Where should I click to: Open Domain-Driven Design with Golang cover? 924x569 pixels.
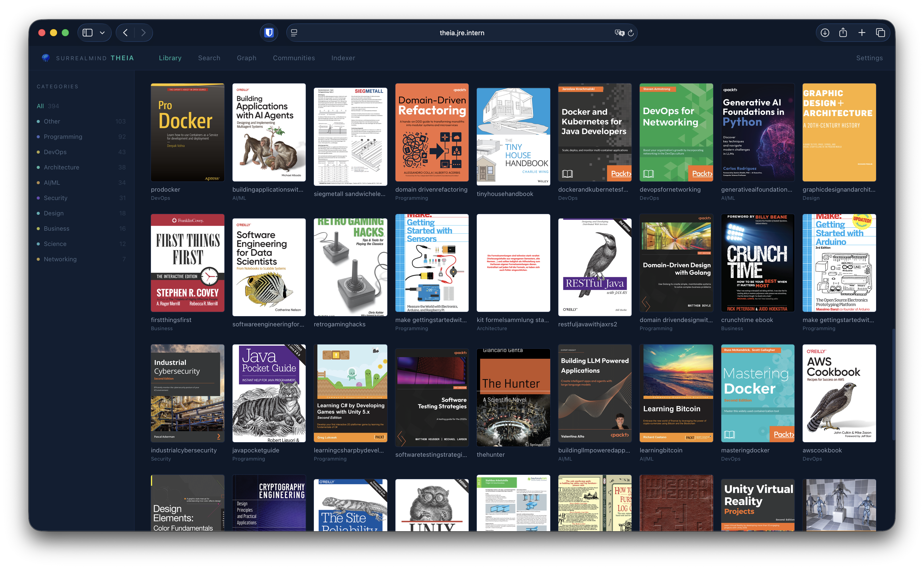(676, 263)
